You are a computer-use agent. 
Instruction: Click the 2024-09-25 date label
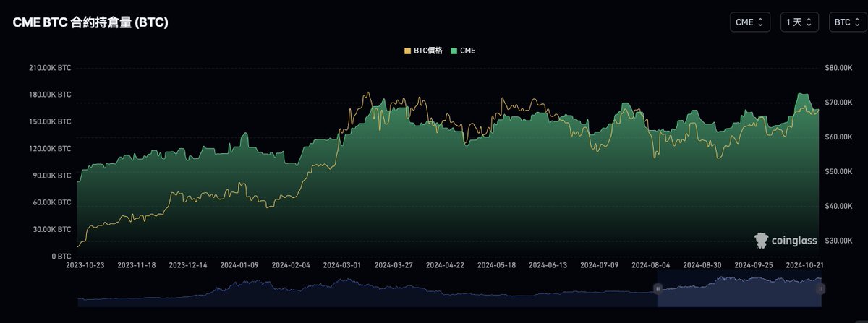click(x=754, y=265)
